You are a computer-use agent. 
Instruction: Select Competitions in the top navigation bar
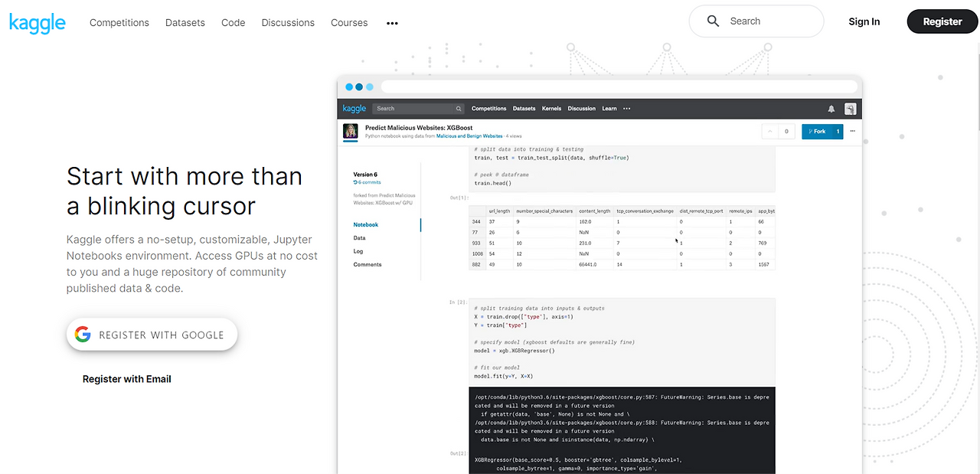(119, 22)
